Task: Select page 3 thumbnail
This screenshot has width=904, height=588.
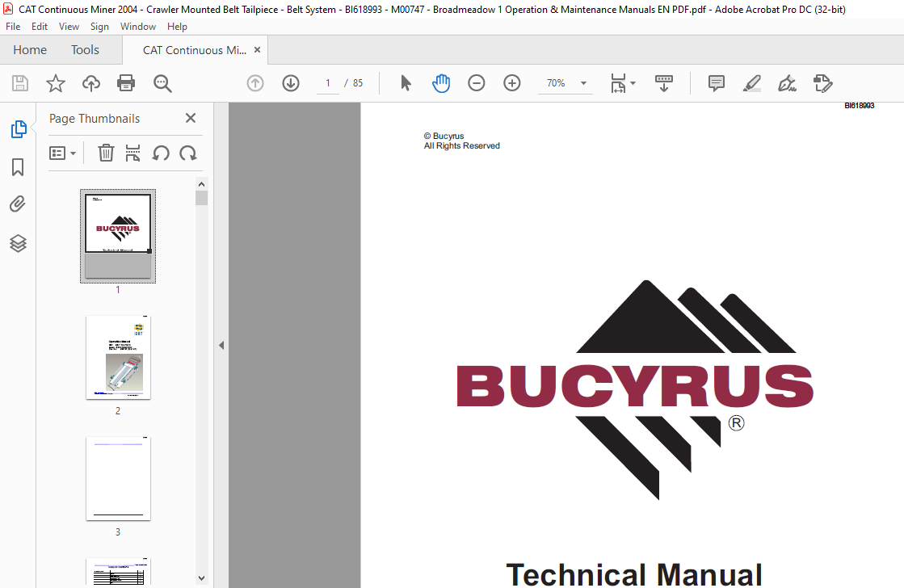Action: click(x=118, y=478)
